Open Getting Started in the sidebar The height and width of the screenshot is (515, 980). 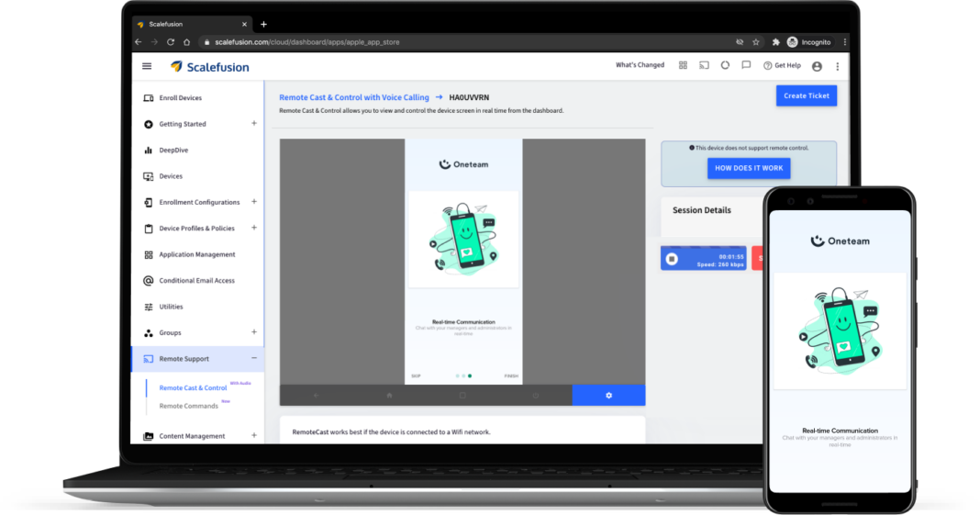point(182,124)
